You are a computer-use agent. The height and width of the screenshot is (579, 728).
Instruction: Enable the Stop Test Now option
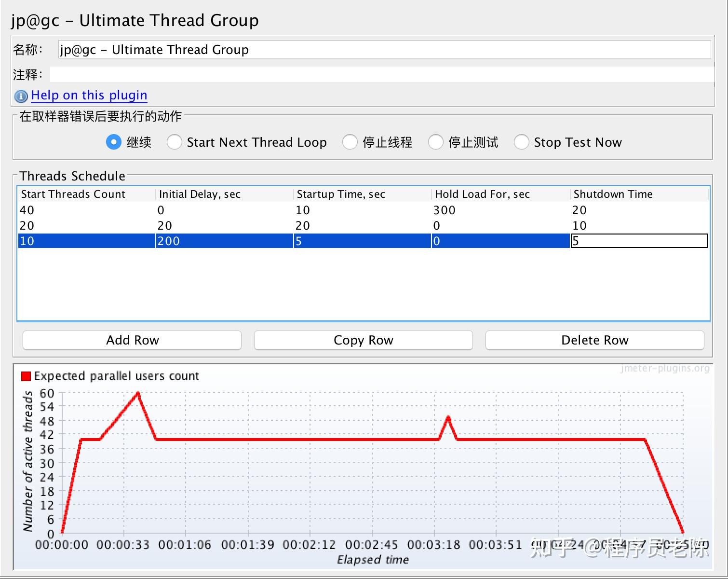[x=522, y=142]
